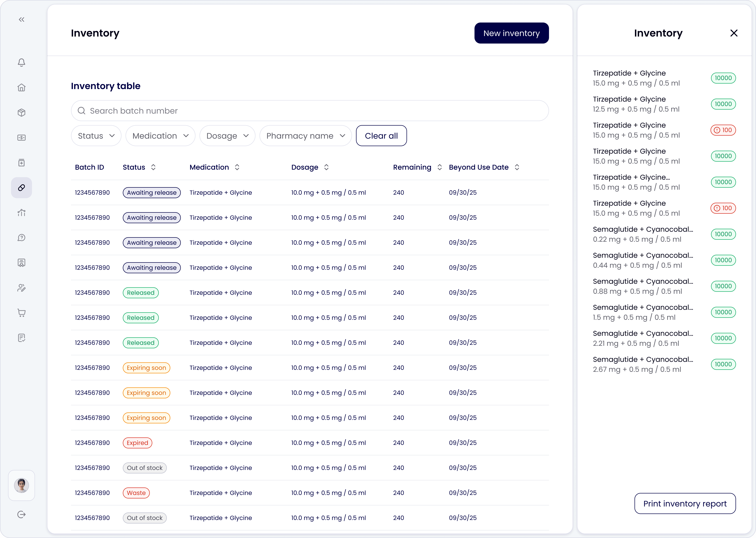Open the bar chart analytics icon

(x=21, y=213)
